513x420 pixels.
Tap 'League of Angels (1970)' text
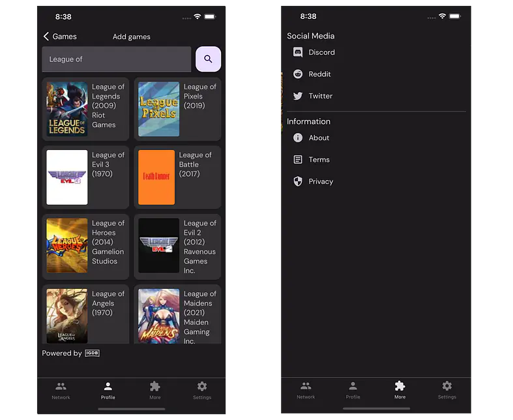pos(108,303)
